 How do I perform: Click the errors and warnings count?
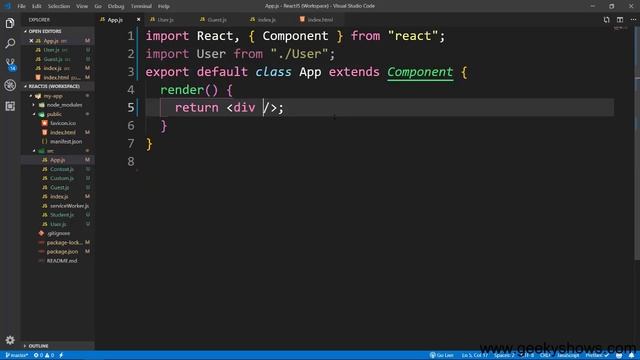pyautogui.click(x=44, y=356)
